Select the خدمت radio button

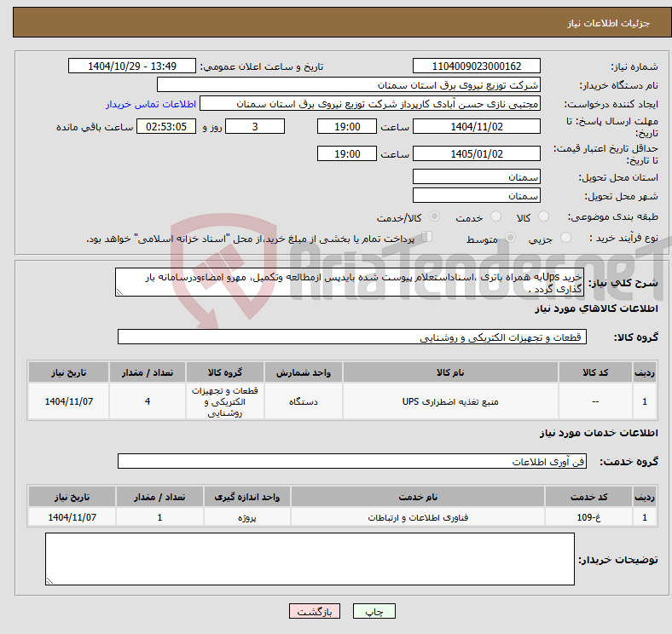[495, 216]
